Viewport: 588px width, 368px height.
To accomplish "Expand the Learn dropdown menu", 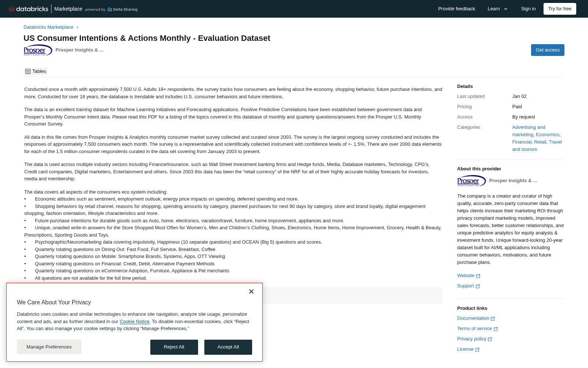I will click(x=498, y=9).
